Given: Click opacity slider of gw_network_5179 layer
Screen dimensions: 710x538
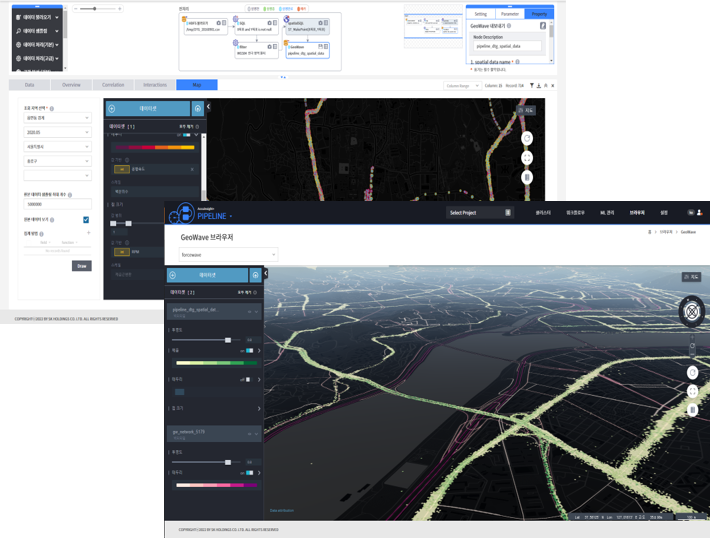Looking at the screenshot, I should (x=206, y=462).
